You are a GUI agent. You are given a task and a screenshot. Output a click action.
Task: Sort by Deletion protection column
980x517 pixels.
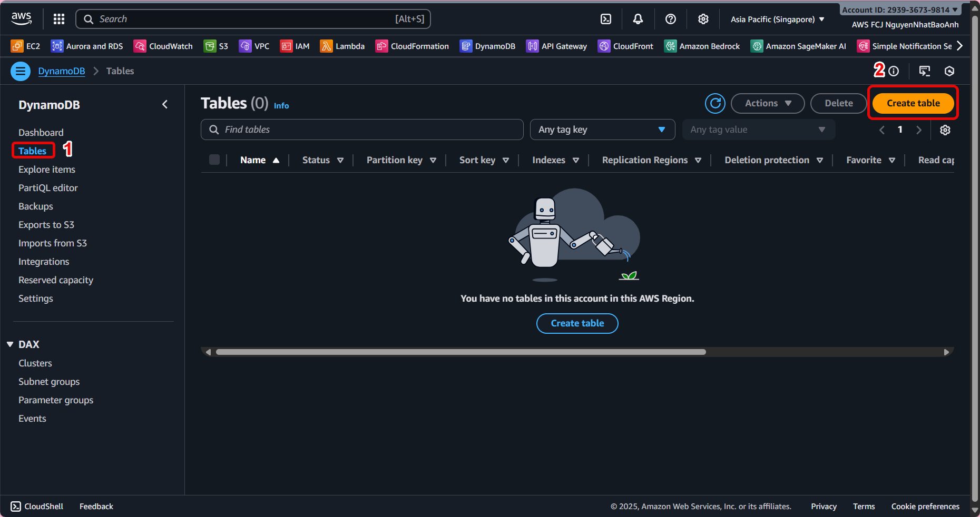[x=773, y=160]
